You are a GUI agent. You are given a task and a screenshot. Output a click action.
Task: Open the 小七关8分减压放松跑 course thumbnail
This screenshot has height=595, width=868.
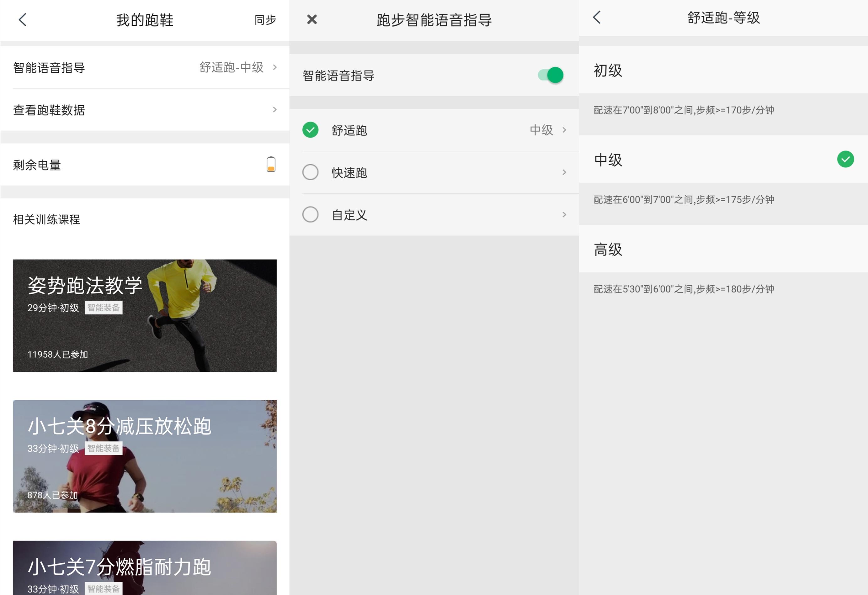[x=145, y=456]
